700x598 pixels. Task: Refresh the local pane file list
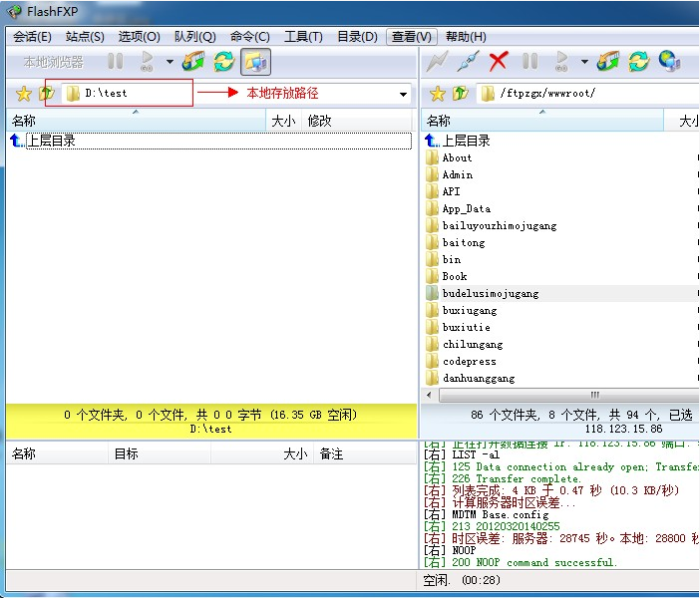(224, 62)
